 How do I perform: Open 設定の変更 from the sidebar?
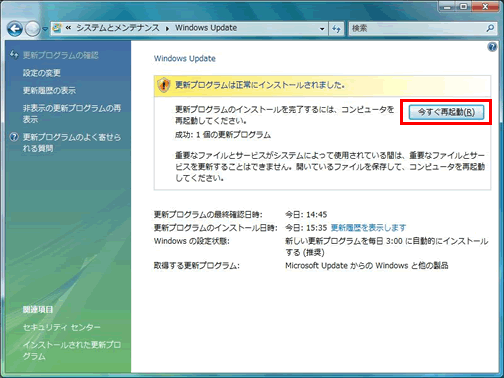coord(41,73)
